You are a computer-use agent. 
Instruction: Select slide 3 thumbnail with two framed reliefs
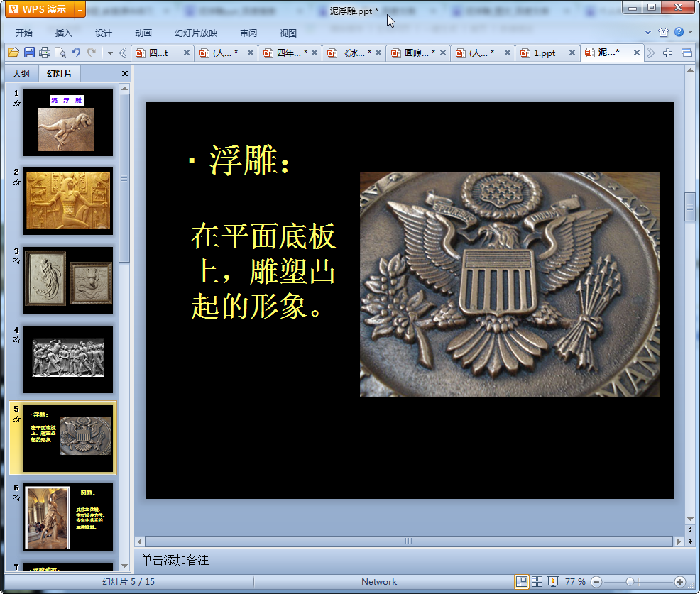pyautogui.click(x=68, y=281)
